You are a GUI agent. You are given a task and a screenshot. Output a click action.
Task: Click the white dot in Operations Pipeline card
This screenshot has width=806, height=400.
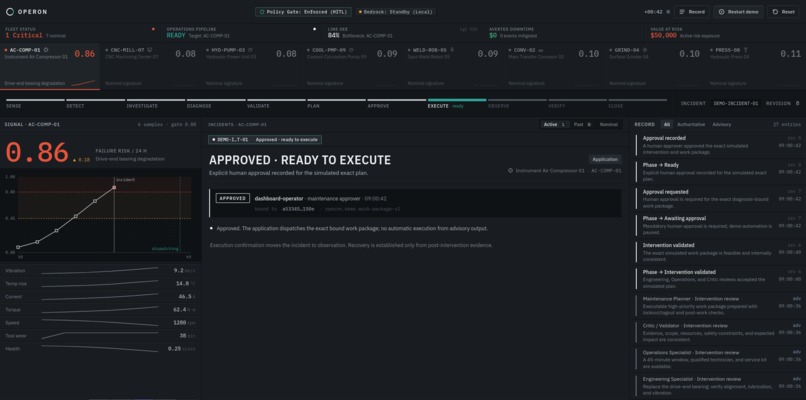click(315, 29)
